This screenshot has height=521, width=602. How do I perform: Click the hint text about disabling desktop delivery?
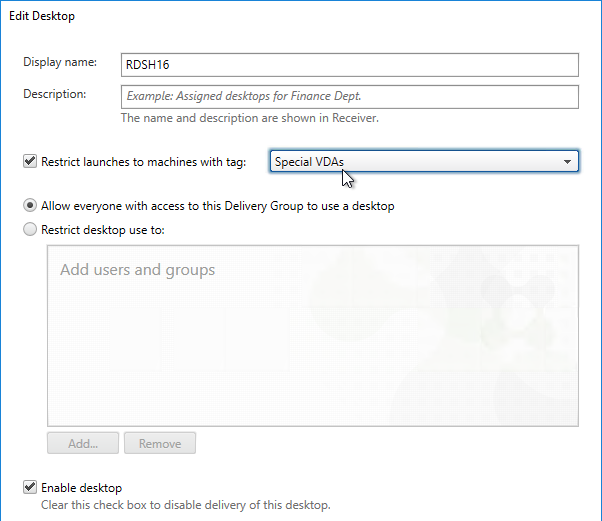[185, 505]
